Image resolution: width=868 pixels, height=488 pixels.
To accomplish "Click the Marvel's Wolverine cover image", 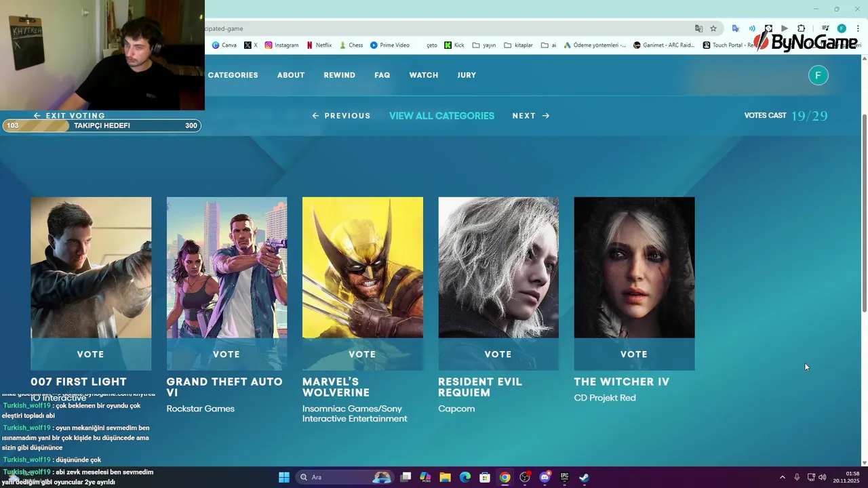I will tap(362, 268).
